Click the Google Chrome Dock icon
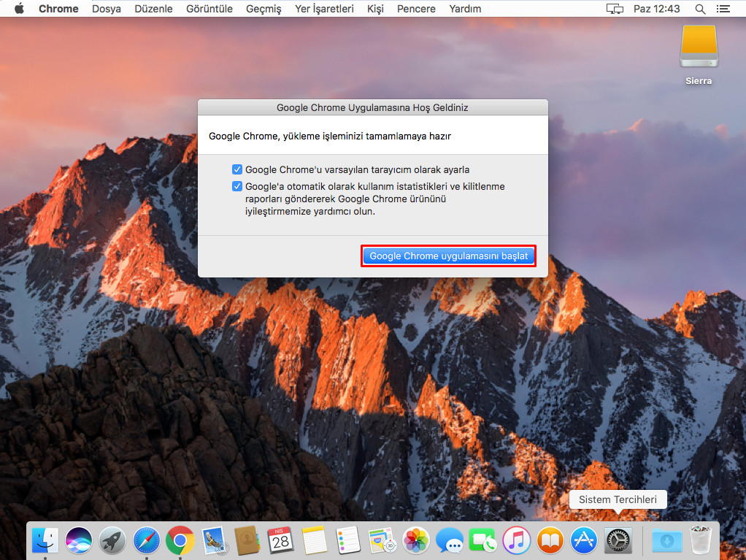Image resolution: width=746 pixels, height=560 pixels. coord(180,540)
